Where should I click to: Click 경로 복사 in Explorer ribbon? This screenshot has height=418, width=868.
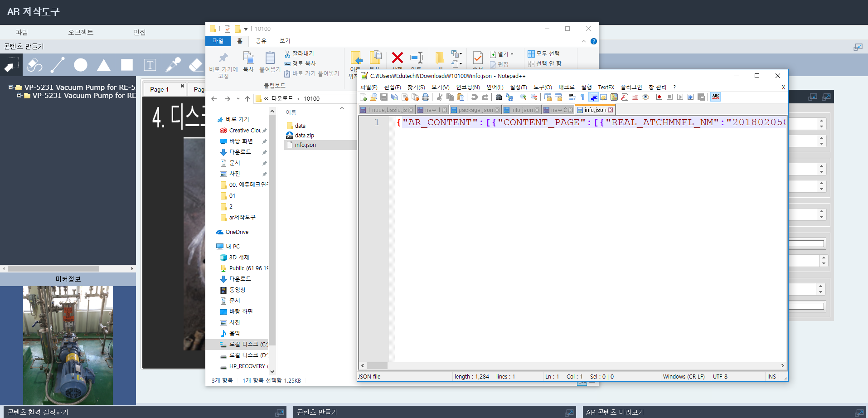300,63
